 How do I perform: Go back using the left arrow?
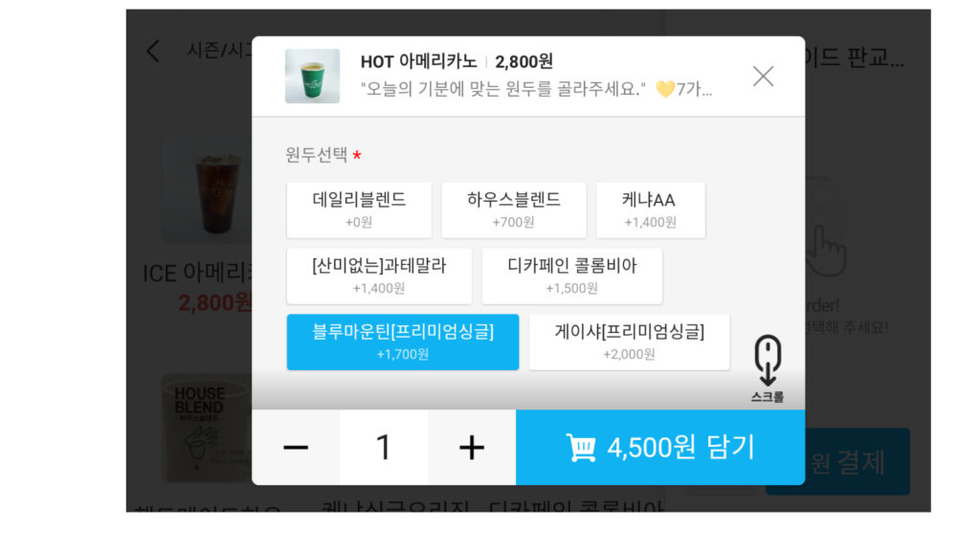(153, 51)
